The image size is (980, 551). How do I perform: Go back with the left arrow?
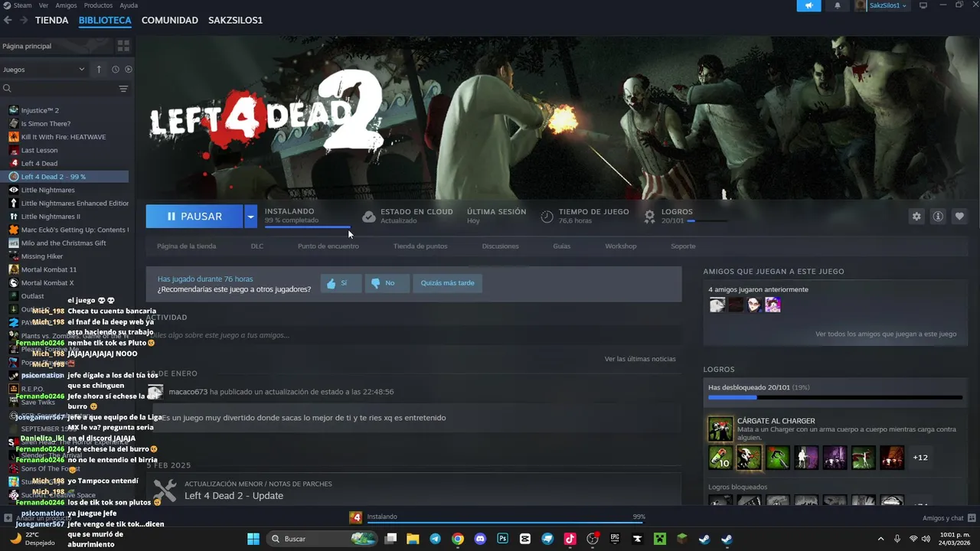[x=8, y=20]
